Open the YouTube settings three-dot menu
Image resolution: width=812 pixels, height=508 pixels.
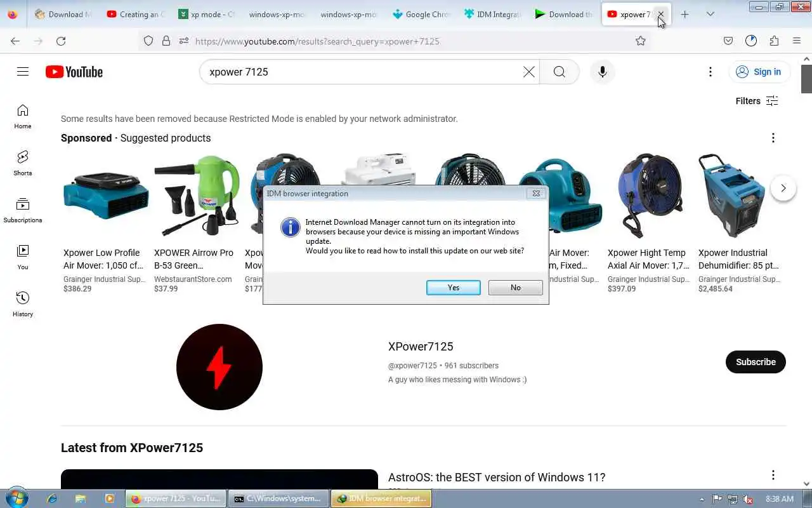click(710, 72)
